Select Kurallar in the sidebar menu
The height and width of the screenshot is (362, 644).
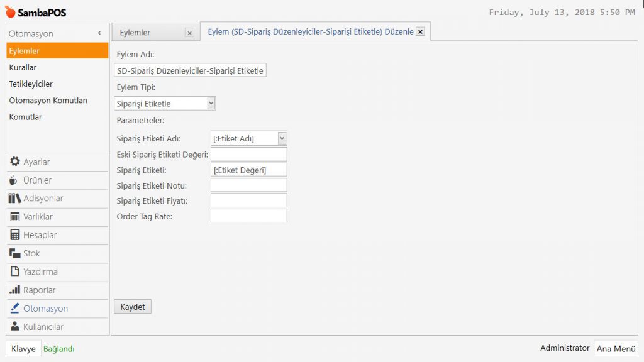pyautogui.click(x=23, y=67)
